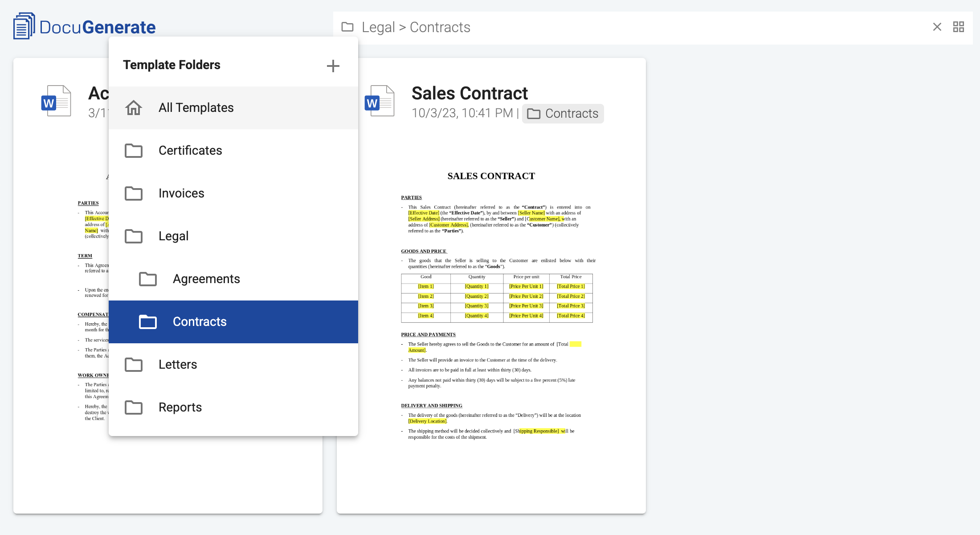The height and width of the screenshot is (535, 980).
Task: Open the Certificates folder
Action: point(233,150)
